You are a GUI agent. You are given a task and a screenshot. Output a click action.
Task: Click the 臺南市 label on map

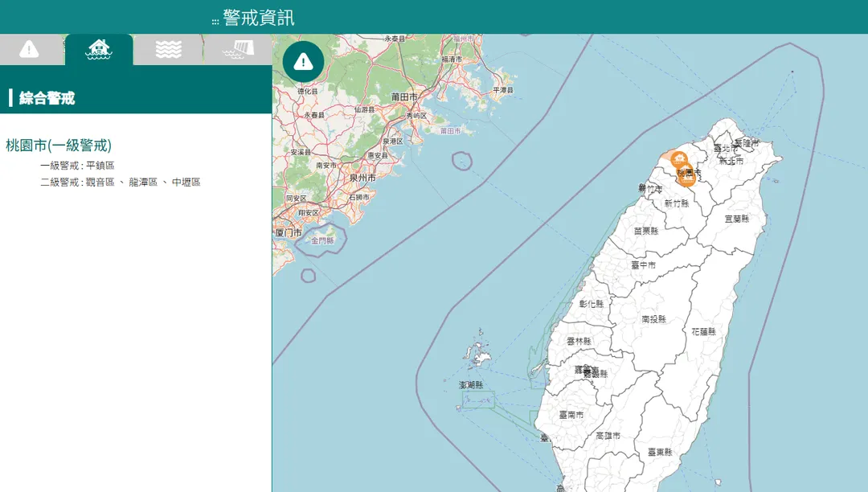[x=571, y=415]
